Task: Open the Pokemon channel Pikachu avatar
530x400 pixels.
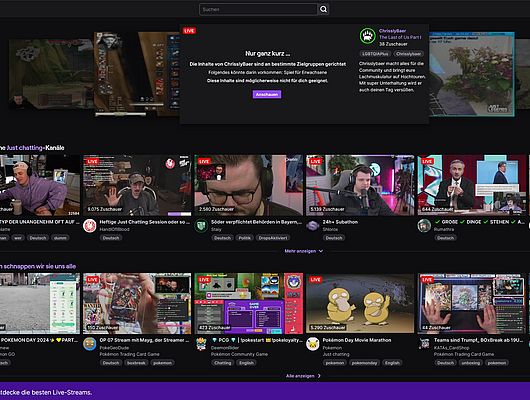Action: [313, 344]
